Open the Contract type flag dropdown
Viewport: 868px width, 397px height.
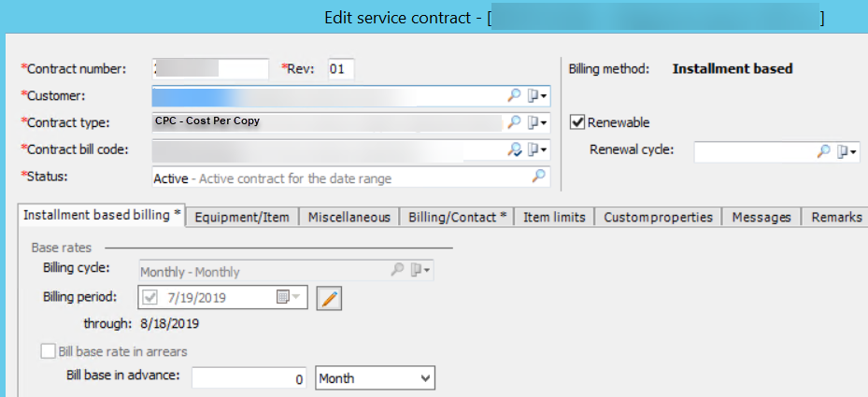[536, 122]
